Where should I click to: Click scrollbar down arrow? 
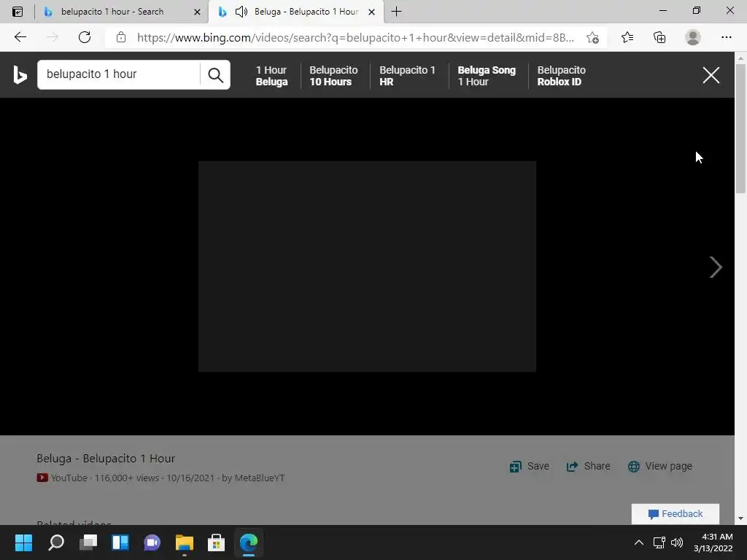point(740,518)
